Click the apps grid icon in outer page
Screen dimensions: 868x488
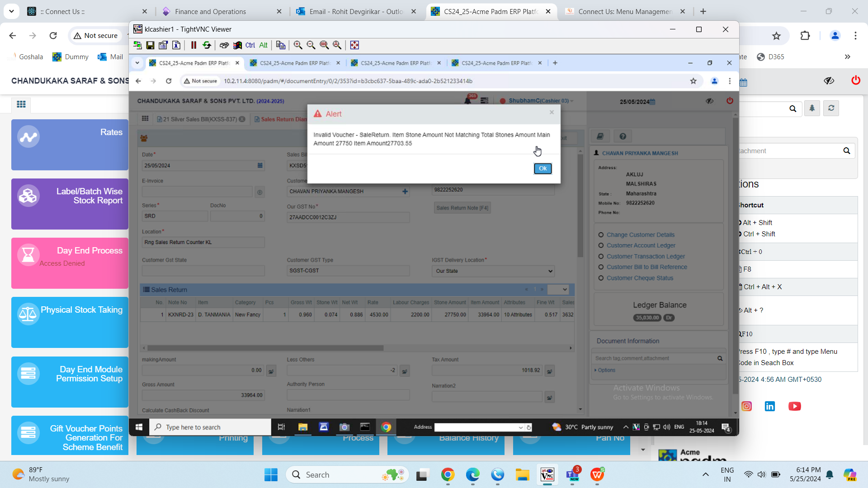[x=21, y=104]
